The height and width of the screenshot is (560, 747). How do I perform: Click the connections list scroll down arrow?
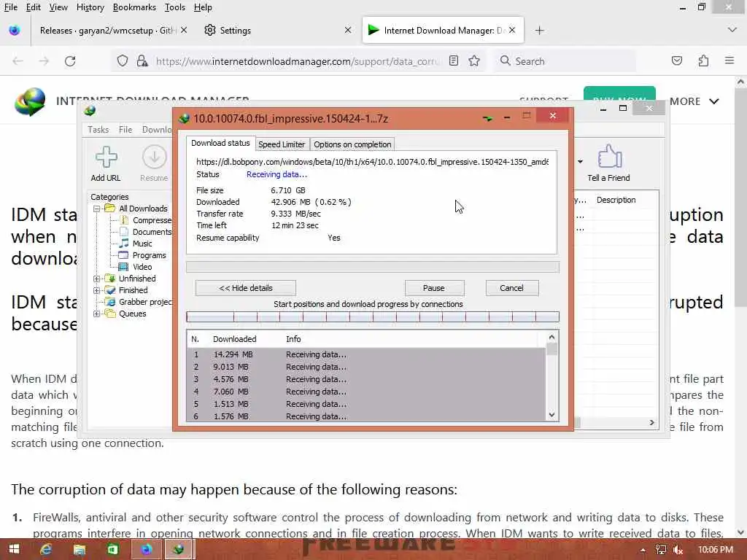551,415
